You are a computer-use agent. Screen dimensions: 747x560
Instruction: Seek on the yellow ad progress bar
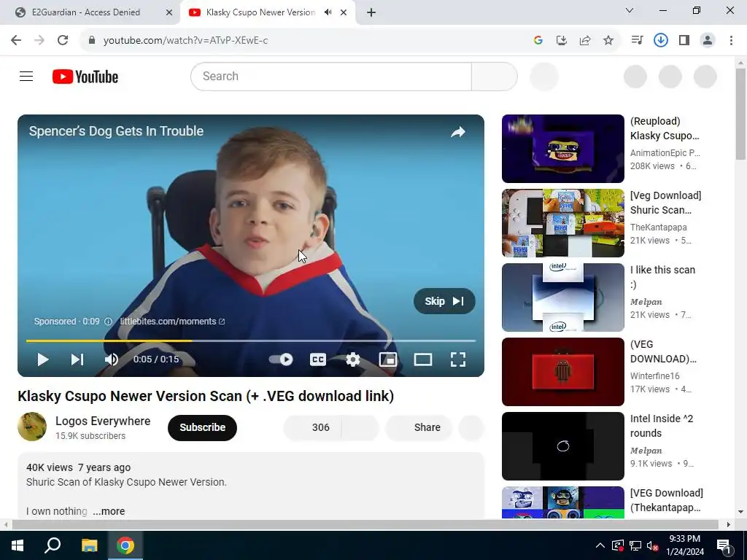point(251,341)
